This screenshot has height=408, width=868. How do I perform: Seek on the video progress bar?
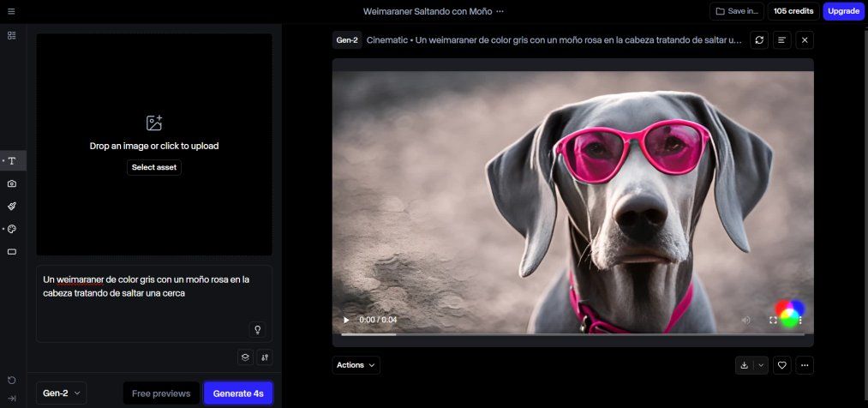point(572,334)
